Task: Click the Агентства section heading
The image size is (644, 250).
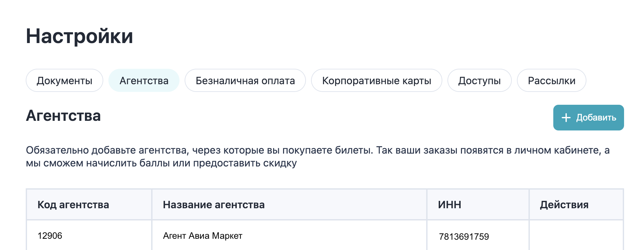Action: tap(63, 116)
